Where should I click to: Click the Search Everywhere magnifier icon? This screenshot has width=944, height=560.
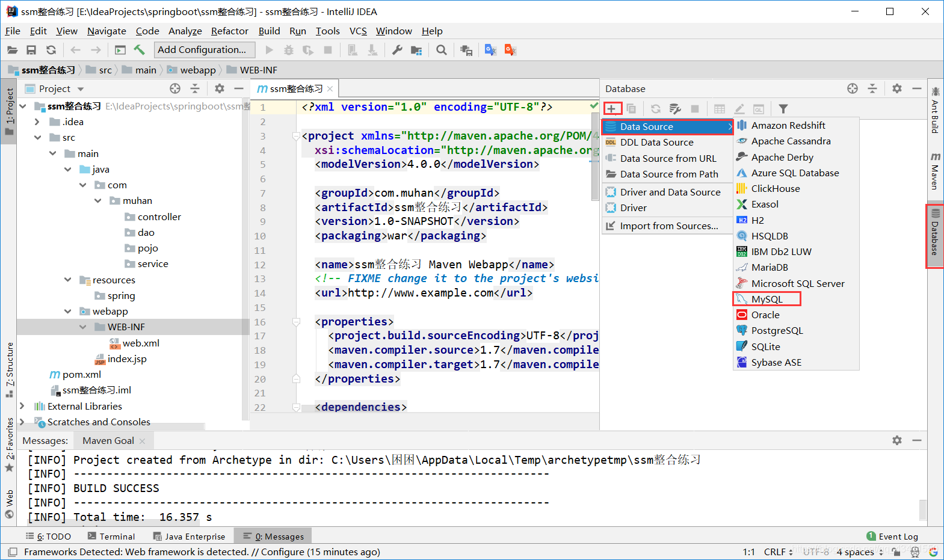(442, 50)
